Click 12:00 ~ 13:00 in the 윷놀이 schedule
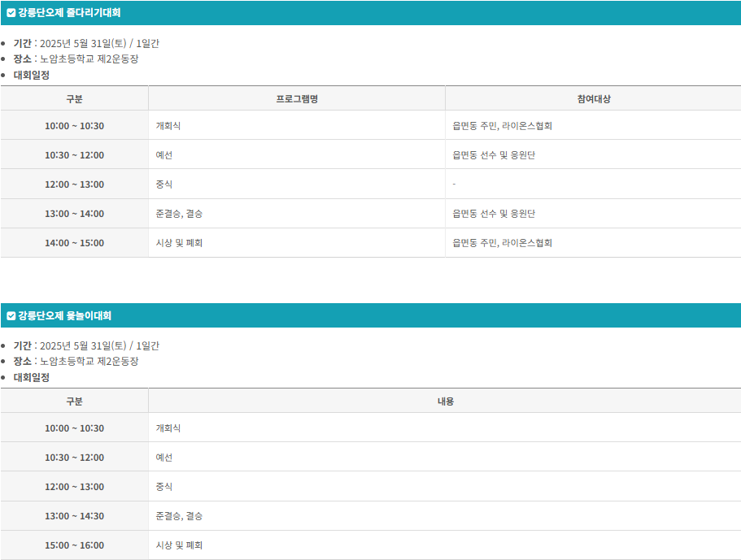The image size is (741, 560). pos(74,487)
